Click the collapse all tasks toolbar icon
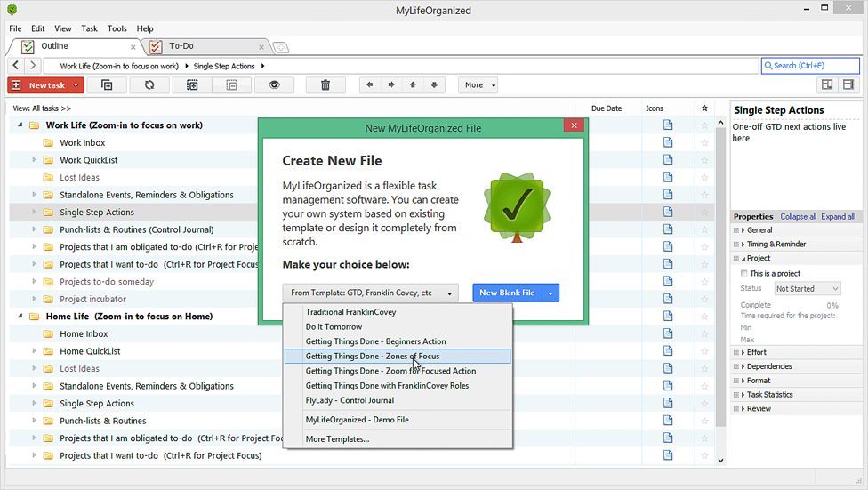Screen dimensions: 868x490 click(231, 85)
